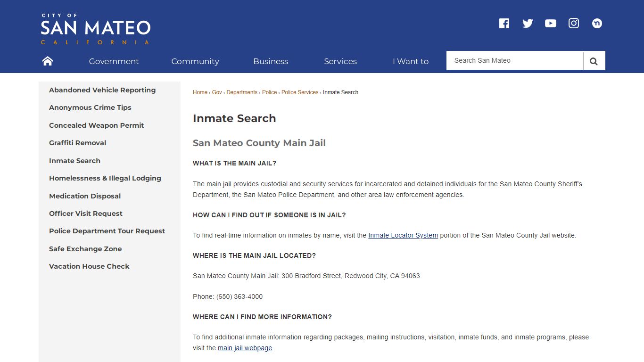Click the HOW CAN I FIND OUT IF SOMEONE IS IN JAIL? heading

click(269, 215)
